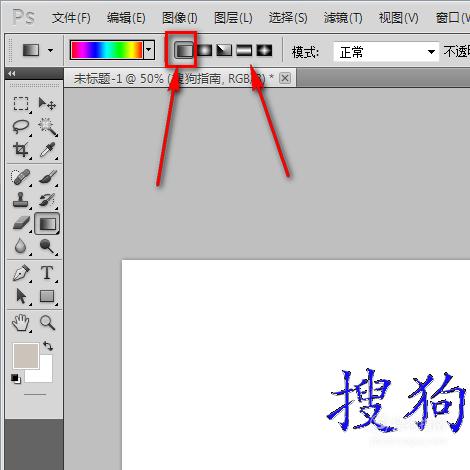This screenshot has height=470, width=470.
Task: Choose the Linear Gradient style
Action: [x=184, y=51]
